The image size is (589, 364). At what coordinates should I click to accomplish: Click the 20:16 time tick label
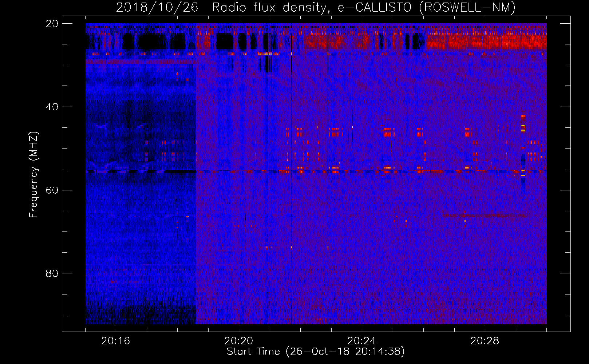pyautogui.click(x=116, y=341)
